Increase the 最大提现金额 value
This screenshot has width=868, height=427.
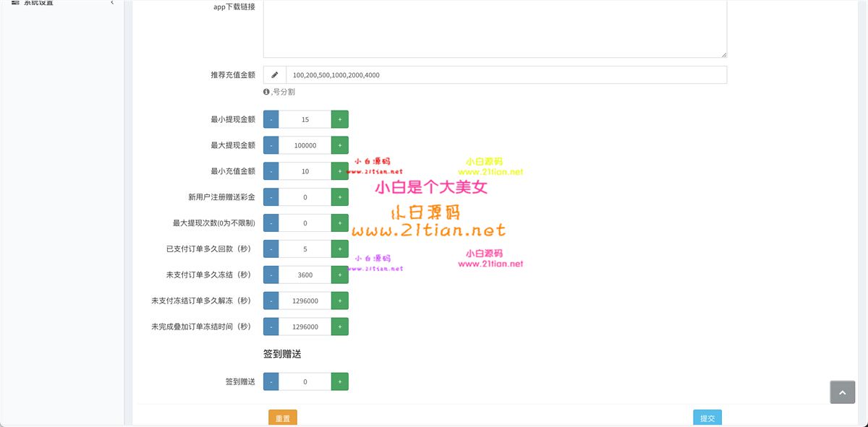click(x=340, y=145)
